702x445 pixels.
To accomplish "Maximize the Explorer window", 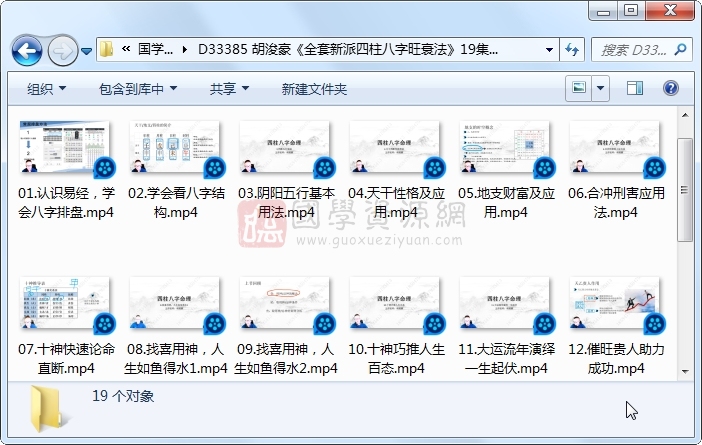I will [x=631, y=11].
